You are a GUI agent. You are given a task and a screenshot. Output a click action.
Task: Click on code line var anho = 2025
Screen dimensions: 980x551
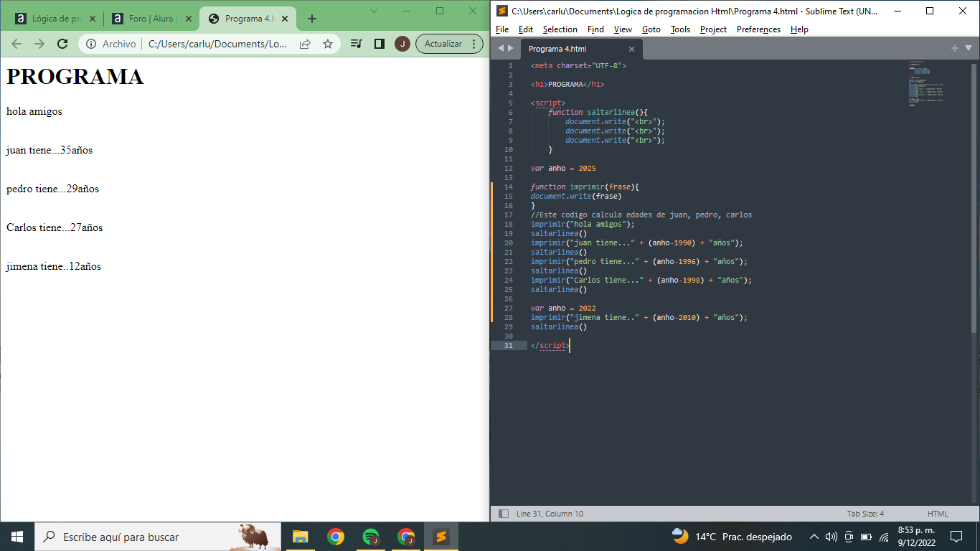563,168
